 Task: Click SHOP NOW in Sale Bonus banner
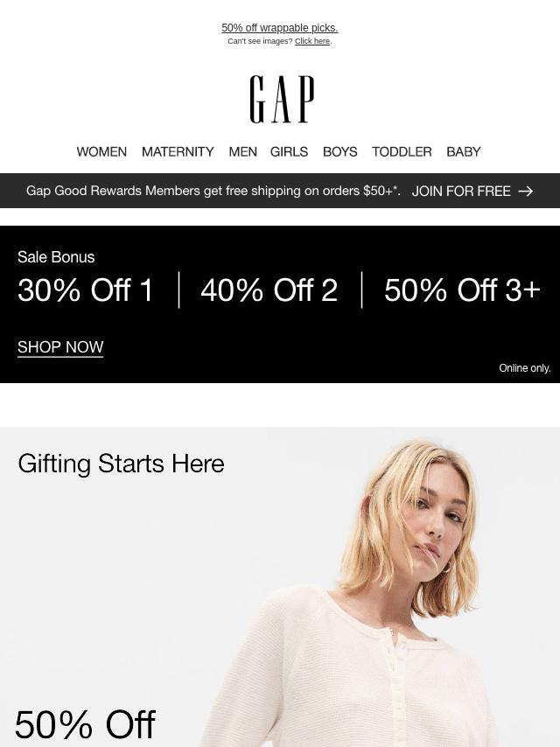[60, 346]
